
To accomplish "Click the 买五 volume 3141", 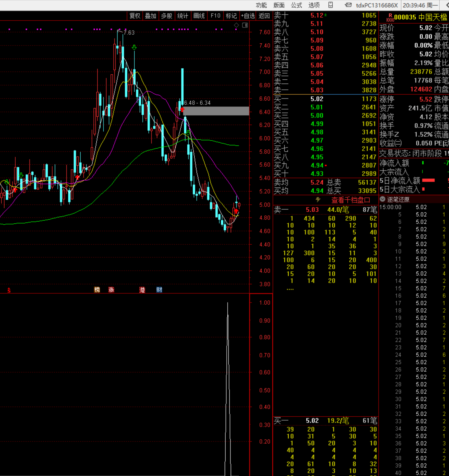I will click(x=369, y=132).
